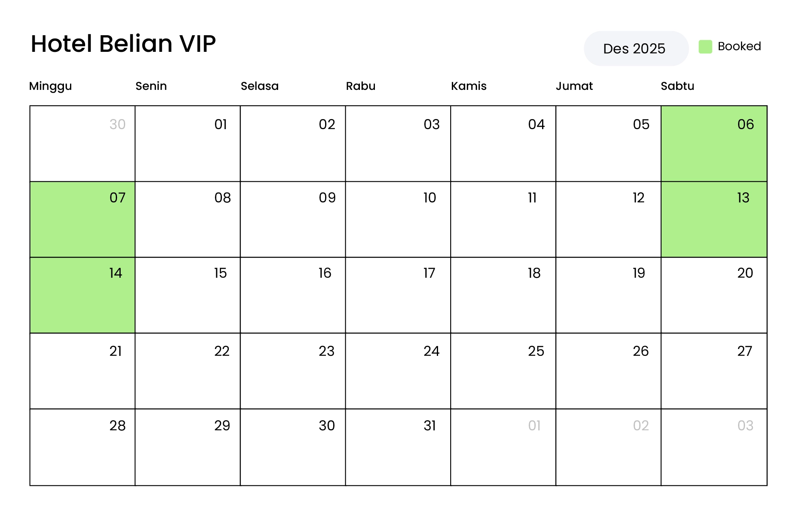
Task: Select greyed-out 03 of next month
Action: point(714,447)
